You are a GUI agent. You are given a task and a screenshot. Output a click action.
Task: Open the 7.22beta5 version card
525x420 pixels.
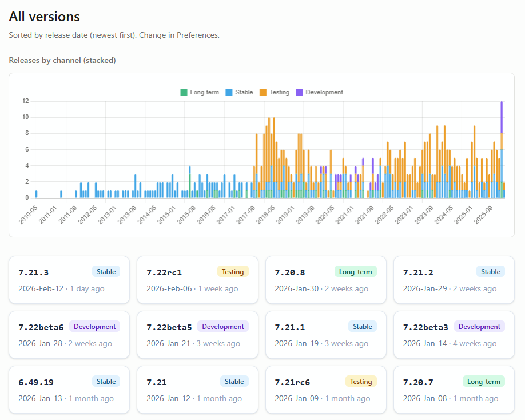pyautogui.click(x=197, y=335)
